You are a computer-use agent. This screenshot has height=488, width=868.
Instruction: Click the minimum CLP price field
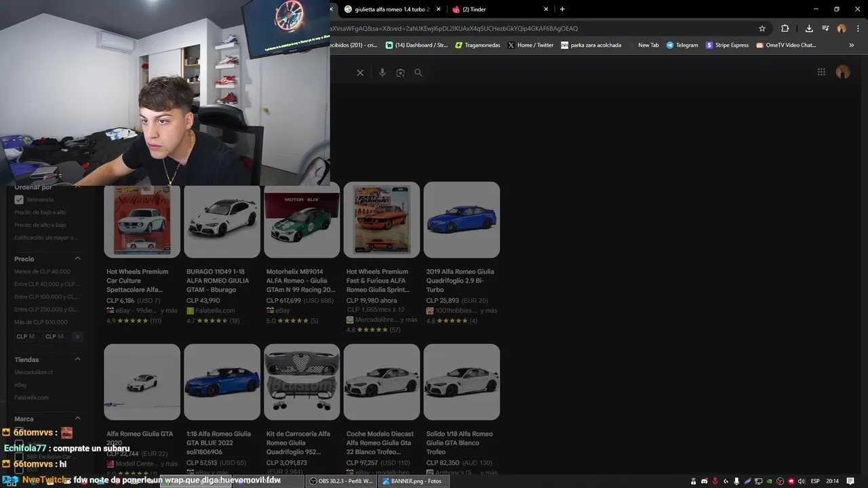pos(28,336)
